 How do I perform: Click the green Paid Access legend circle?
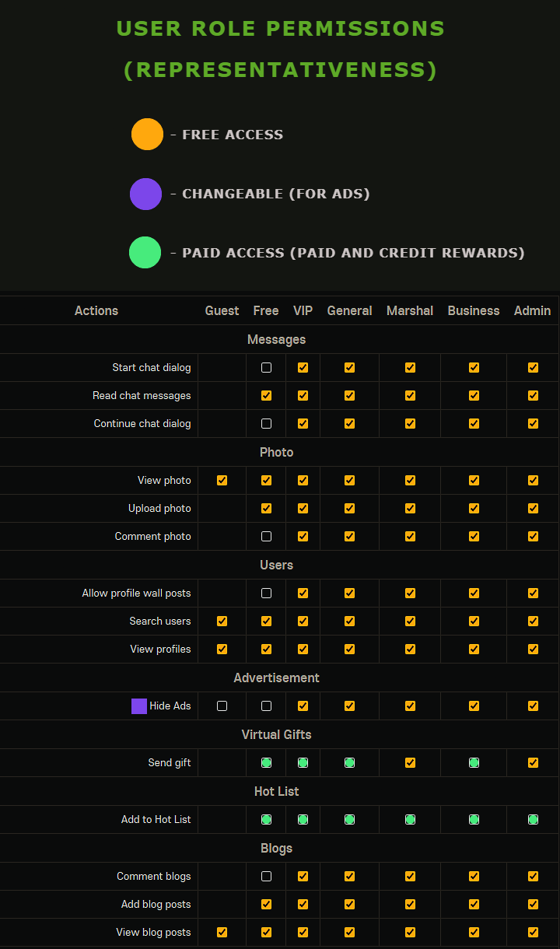pyautogui.click(x=145, y=253)
